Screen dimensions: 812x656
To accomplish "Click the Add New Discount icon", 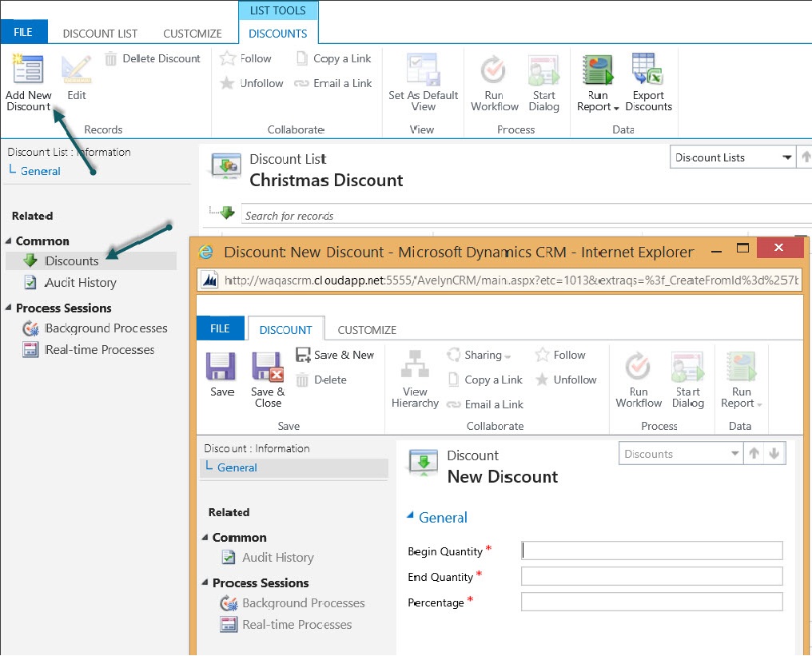I will pyautogui.click(x=28, y=70).
